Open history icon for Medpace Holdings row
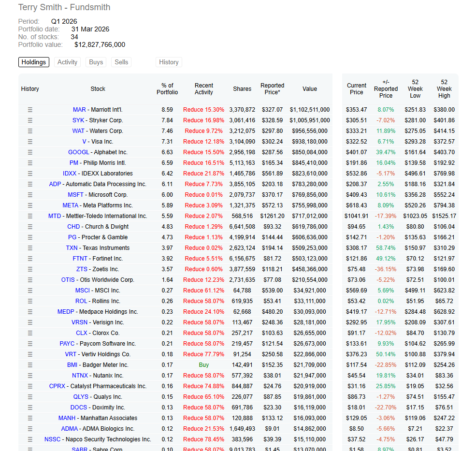The image size is (476, 451). click(30, 312)
